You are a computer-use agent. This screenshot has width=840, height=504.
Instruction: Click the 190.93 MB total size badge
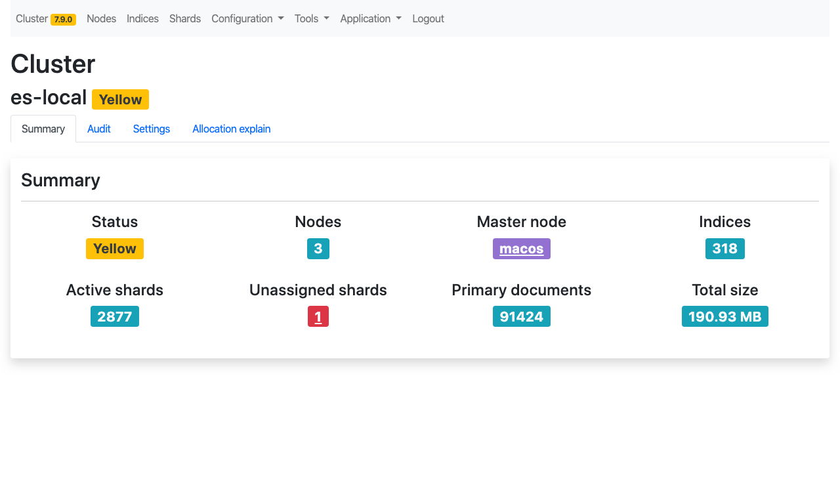coord(724,316)
